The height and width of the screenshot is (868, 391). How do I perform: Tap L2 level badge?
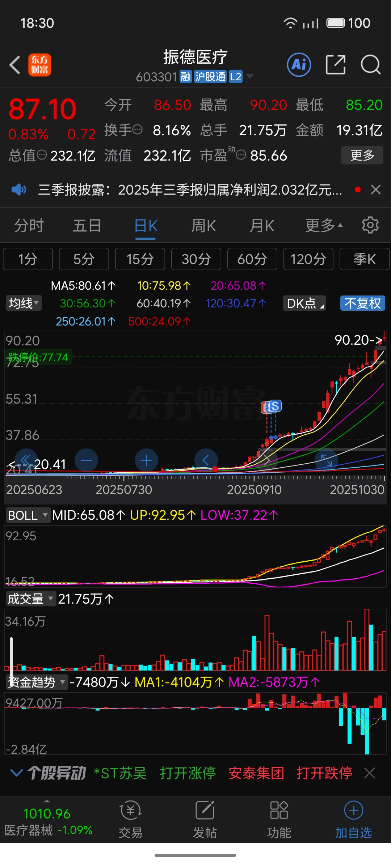[x=236, y=77]
